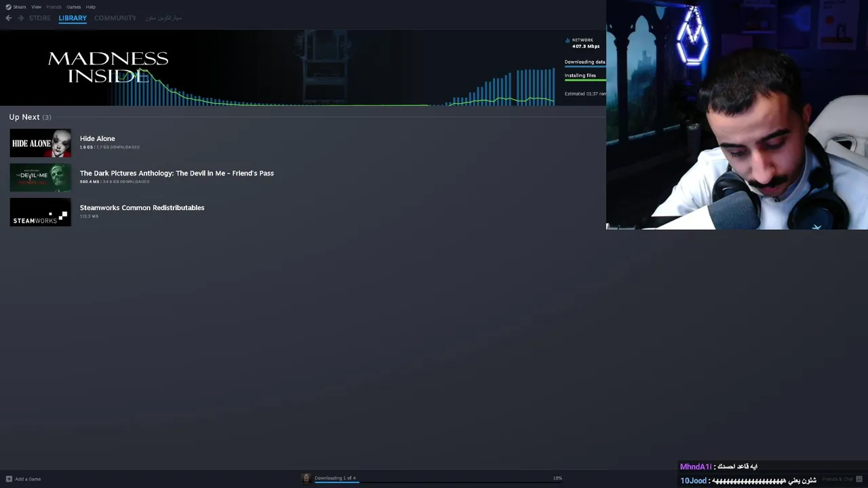868x488 pixels.
Task: Click the Steamworks Redistributables size text
Action: pyautogui.click(x=89, y=216)
